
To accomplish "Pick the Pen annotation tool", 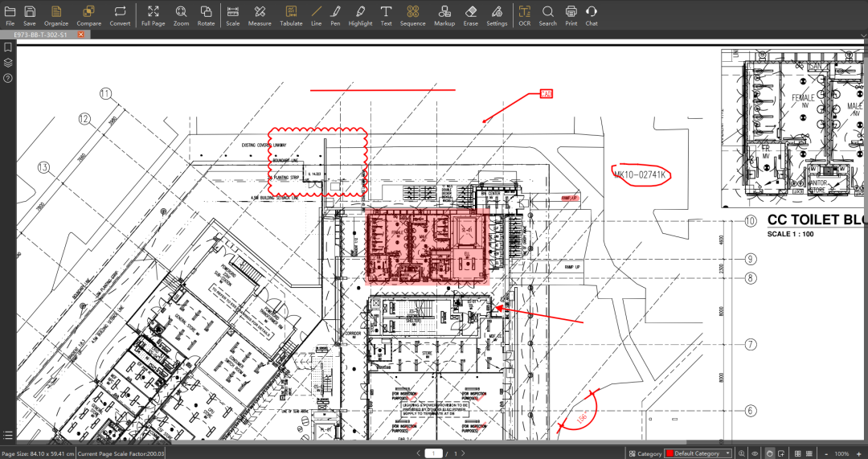I will pos(335,15).
